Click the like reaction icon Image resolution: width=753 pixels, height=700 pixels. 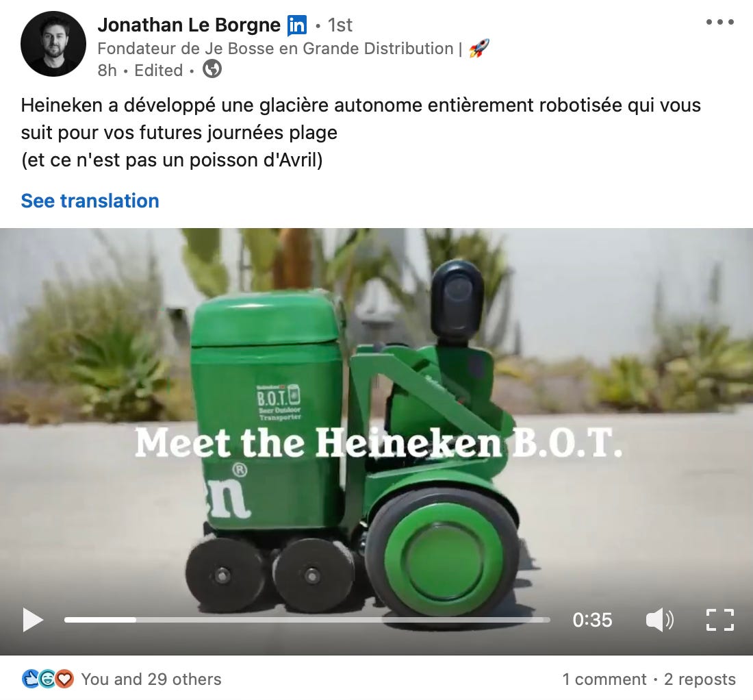pyautogui.click(x=31, y=679)
